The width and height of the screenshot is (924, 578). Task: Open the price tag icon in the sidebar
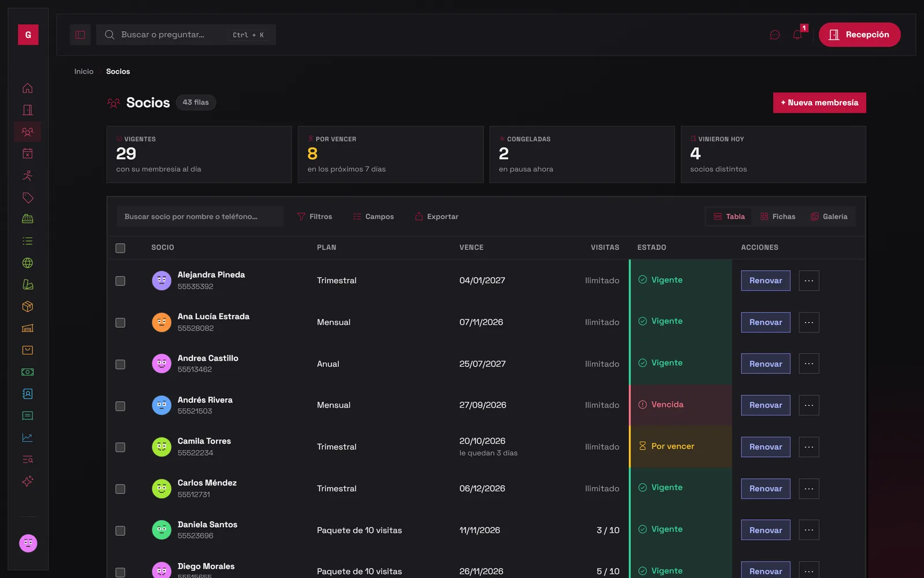(27, 197)
